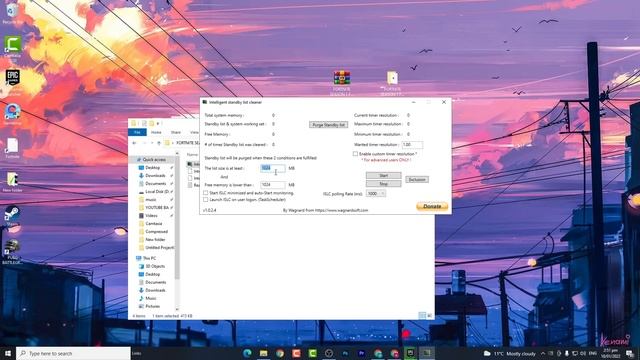Enable custom timer resolution checkbox
The height and width of the screenshot is (360, 640).
coord(356,154)
